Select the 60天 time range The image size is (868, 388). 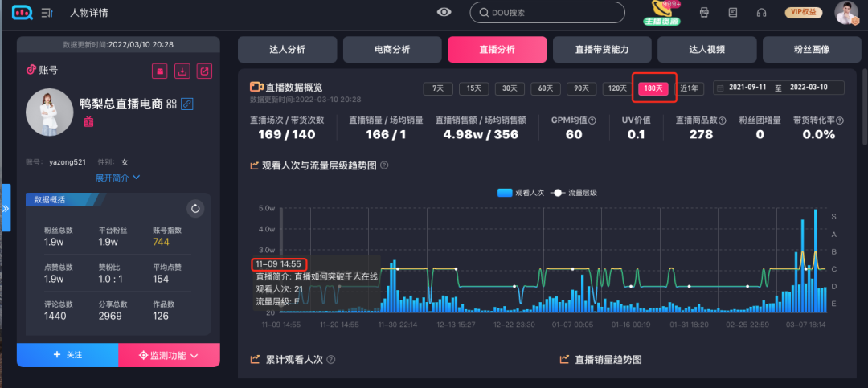546,88
